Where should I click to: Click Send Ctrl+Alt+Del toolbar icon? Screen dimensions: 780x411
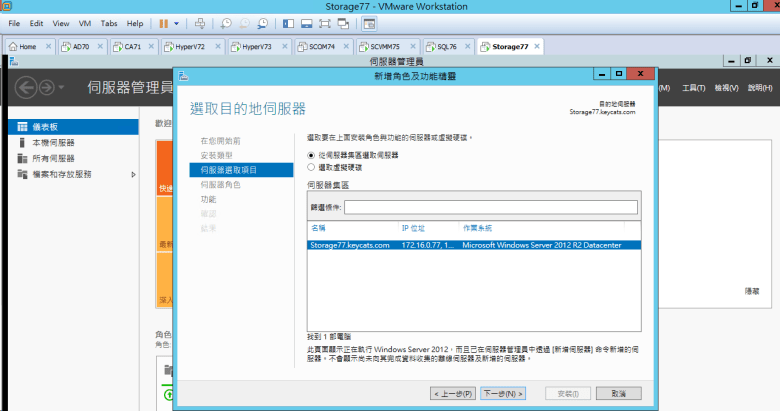(200, 22)
